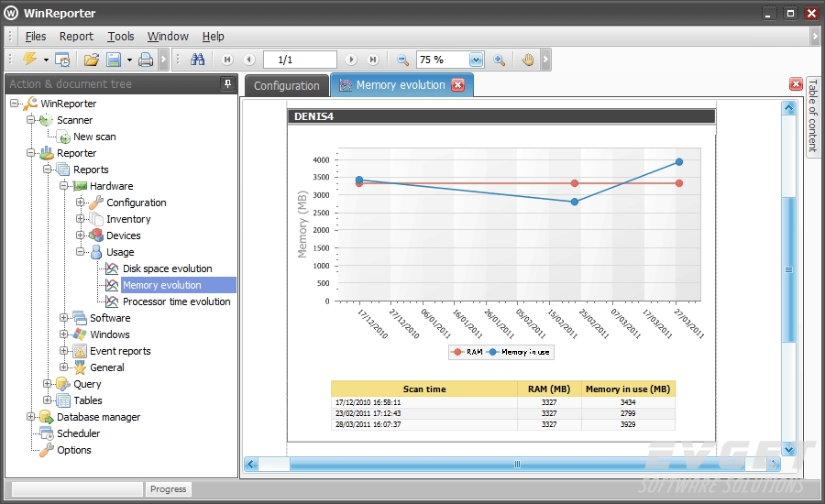Collapse the Usage tree node
This screenshot has width=825, height=504.
tap(80, 252)
